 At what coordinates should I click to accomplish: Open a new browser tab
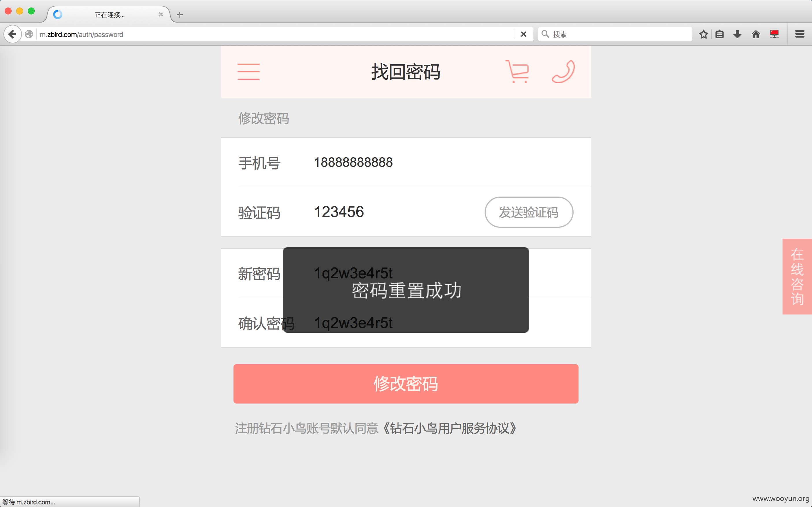point(180,14)
